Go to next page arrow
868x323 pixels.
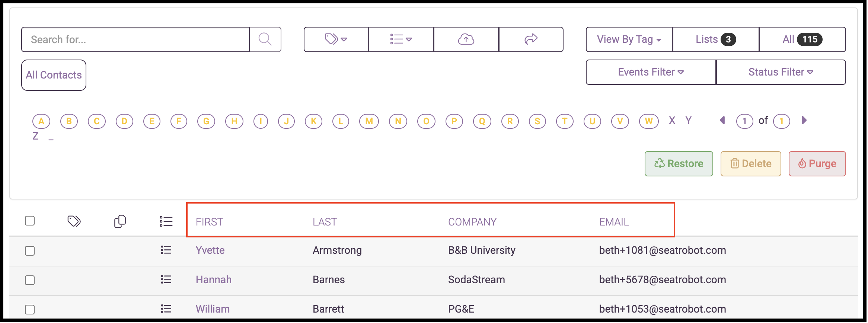point(804,120)
